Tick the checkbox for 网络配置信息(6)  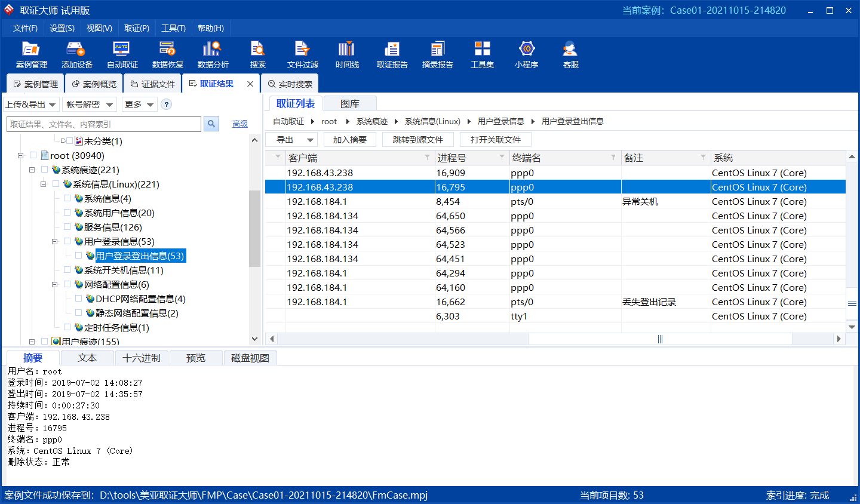point(67,284)
